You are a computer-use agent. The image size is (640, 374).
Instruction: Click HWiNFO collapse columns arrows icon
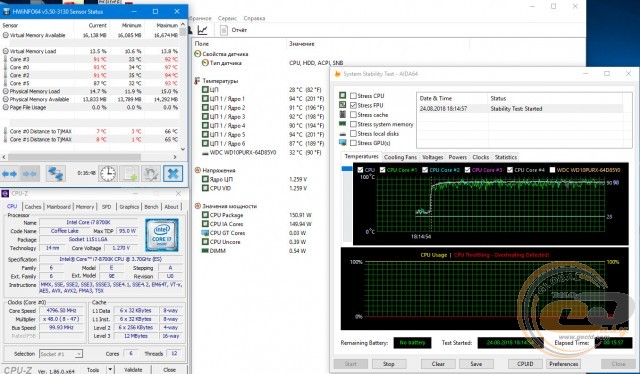[30, 174]
